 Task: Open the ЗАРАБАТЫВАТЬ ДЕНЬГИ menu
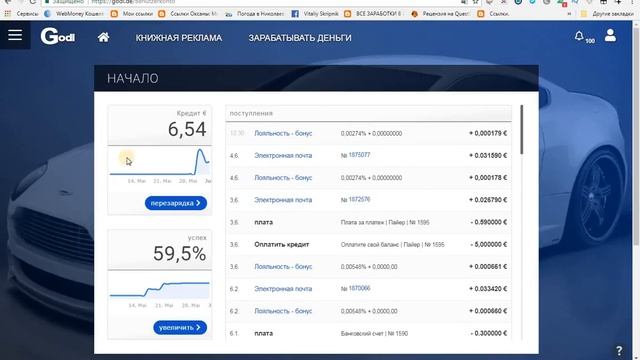(x=300, y=38)
